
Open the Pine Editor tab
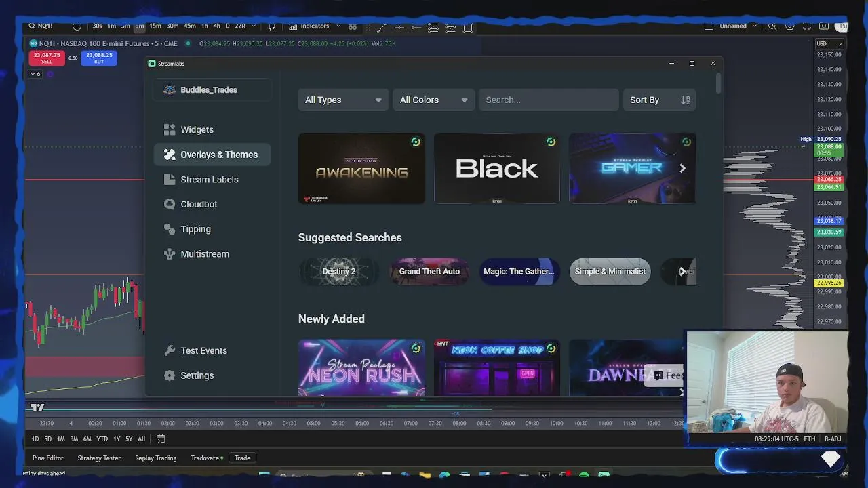[x=47, y=458]
